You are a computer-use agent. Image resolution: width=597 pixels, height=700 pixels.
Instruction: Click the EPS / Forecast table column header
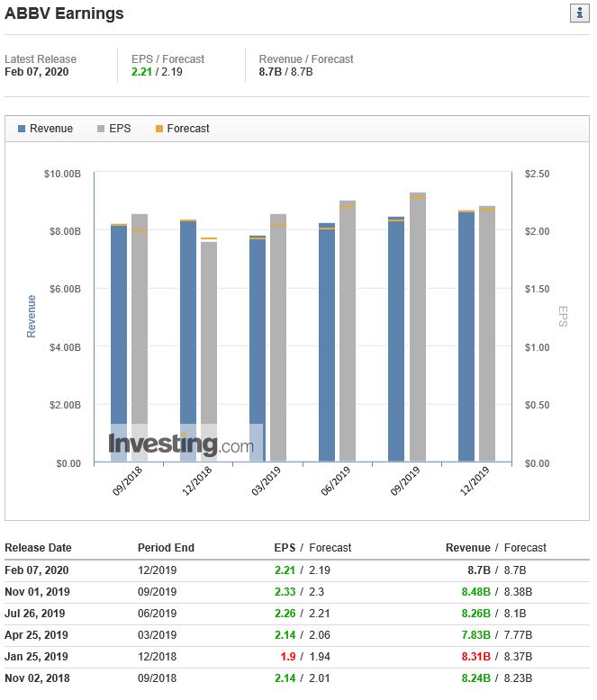[312, 548]
